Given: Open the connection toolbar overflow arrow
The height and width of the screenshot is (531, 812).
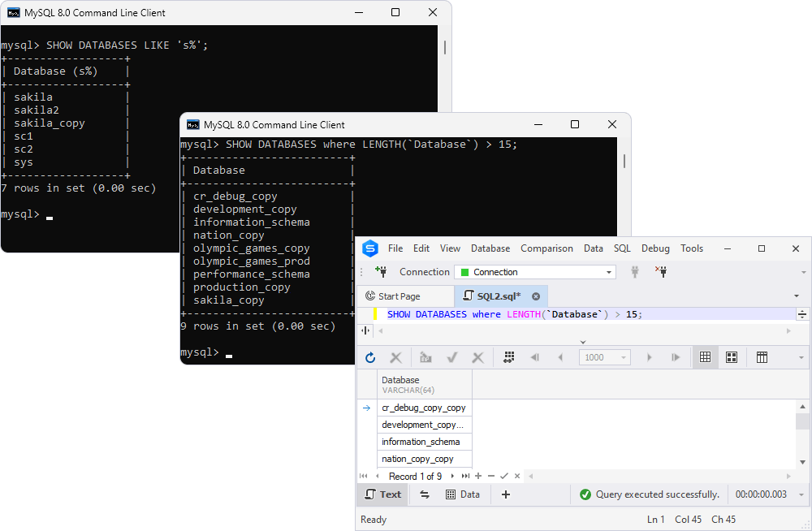Looking at the screenshot, I should pos(804,273).
